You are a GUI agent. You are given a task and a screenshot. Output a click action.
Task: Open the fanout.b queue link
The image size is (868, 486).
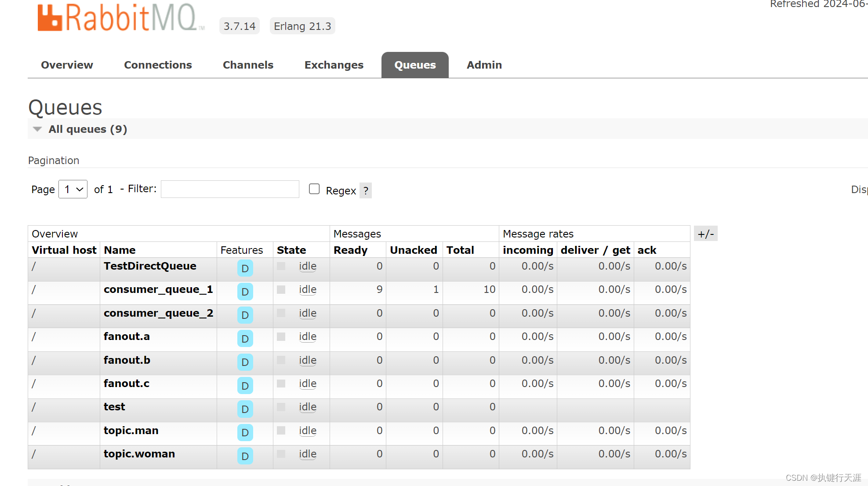(x=127, y=360)
